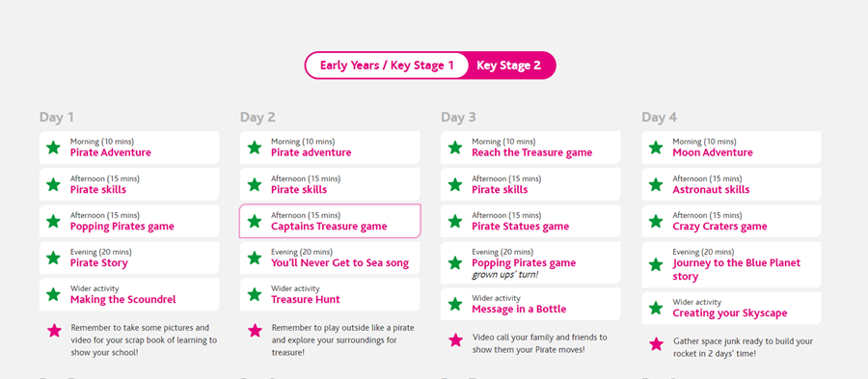This screenshot has height=379, width=868.
Task: Open the Crazy Craters game
Action: click(x=731, y=221)
